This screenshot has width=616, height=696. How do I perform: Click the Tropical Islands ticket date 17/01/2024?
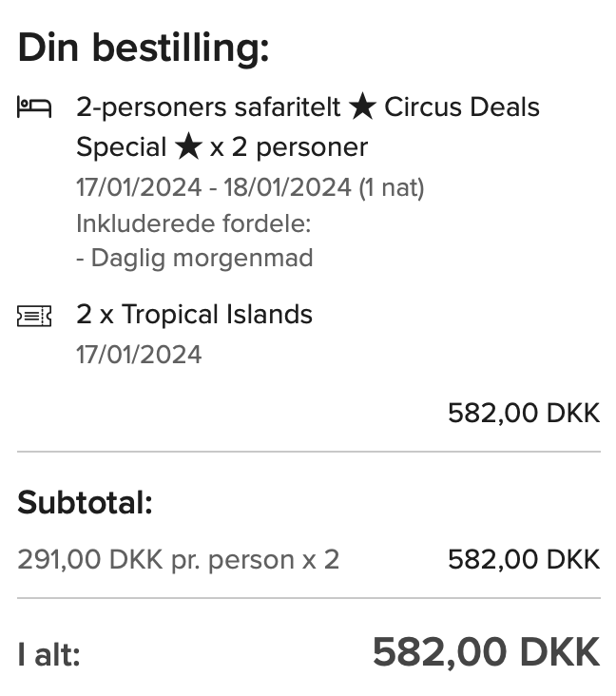[x=139, y=355]
